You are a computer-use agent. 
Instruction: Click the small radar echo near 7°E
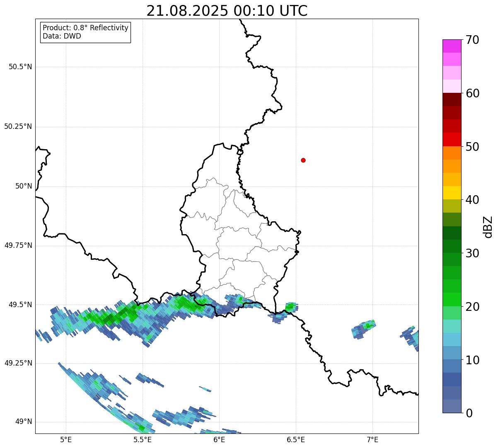(363, 329)
